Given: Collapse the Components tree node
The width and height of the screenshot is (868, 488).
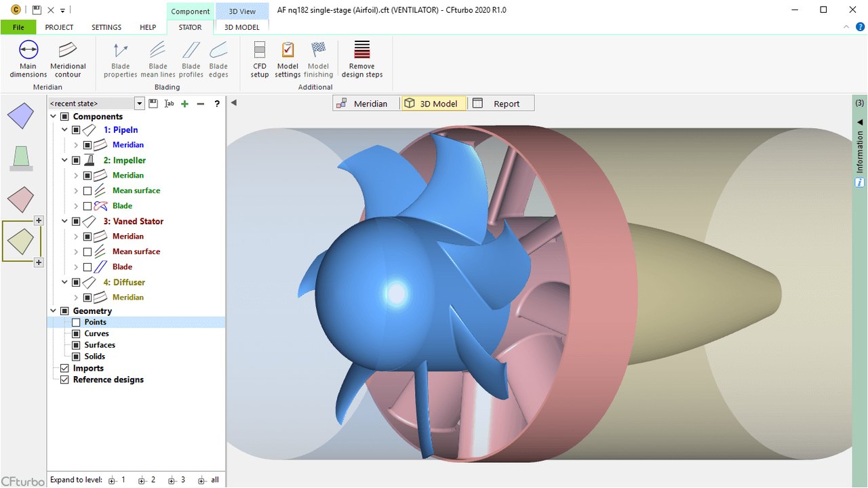Looking at the screenshot, I should click(x=54, y=117).
